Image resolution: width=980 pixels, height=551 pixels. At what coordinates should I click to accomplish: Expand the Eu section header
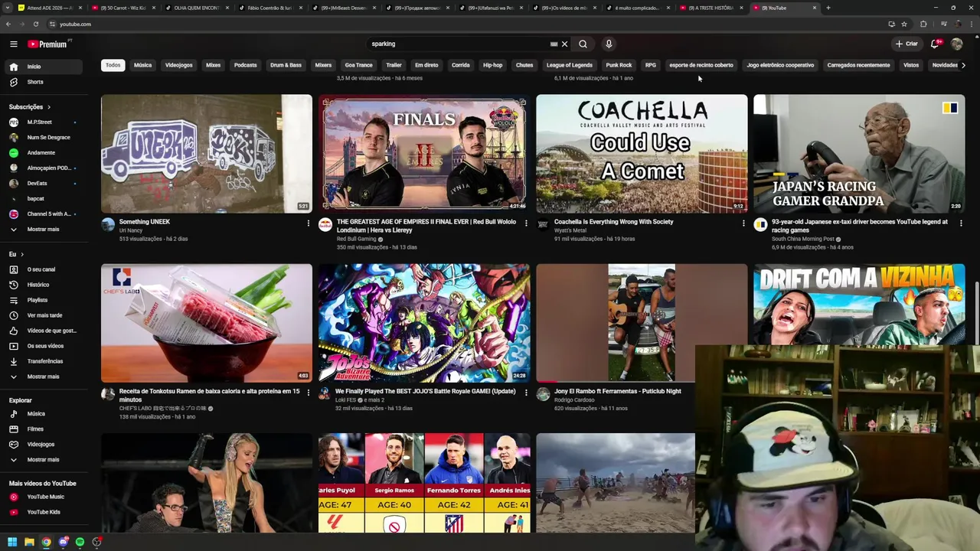tap(16, 254)
